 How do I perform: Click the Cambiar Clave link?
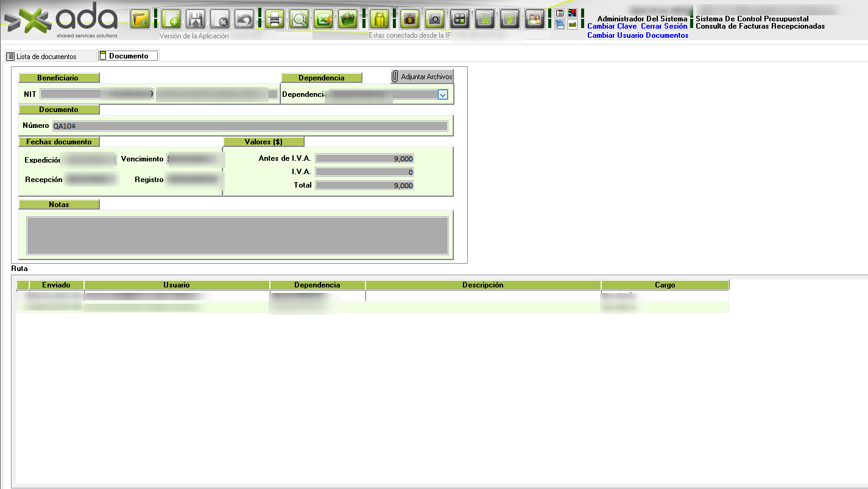point(612,27)
